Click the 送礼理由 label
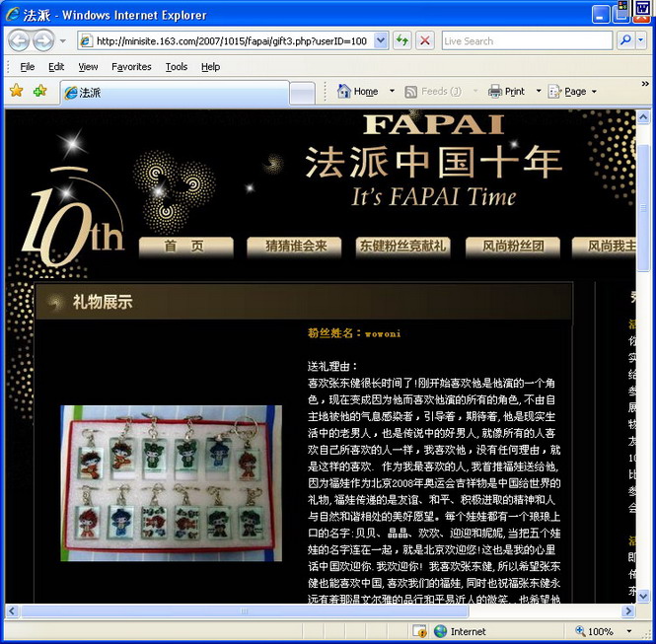This screenshot has height=644, width=656. [x=332, y=367]
